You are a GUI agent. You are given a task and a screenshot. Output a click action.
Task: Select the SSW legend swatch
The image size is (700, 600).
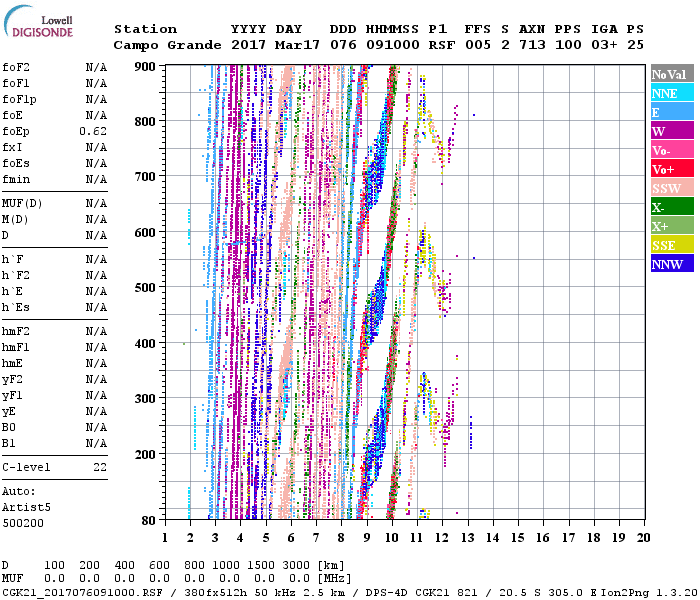click(x=672, y=188)
